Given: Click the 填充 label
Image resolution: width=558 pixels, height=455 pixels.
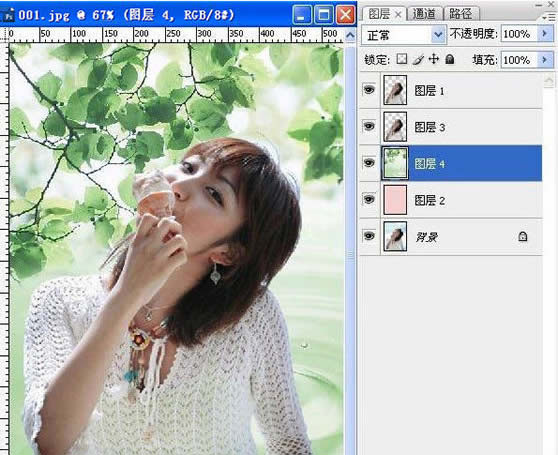Looking at the screenshot, I should coord(485,60).
